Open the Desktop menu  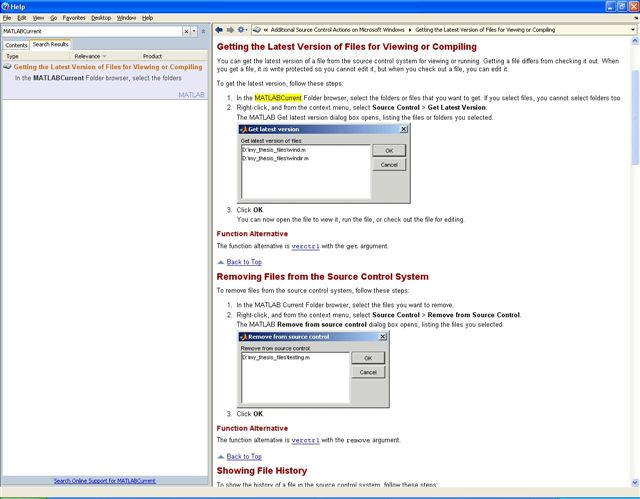coord(101,18)
